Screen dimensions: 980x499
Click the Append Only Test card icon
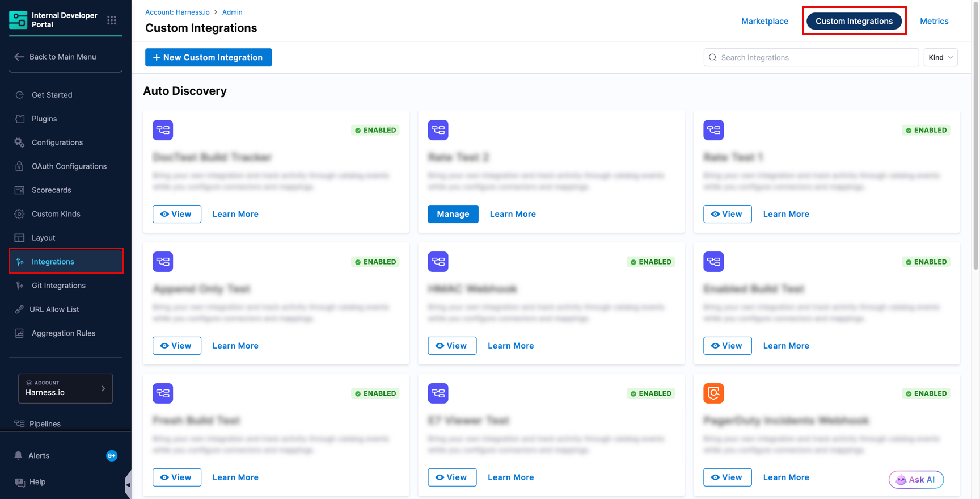click(163, 262)
